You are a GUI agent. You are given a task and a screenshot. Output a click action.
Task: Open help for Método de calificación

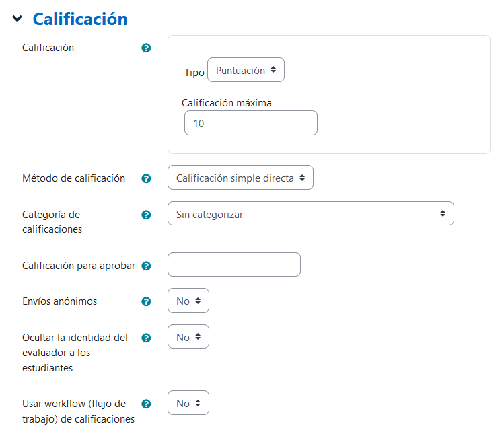pyautogui.click(x=146, y=178)
